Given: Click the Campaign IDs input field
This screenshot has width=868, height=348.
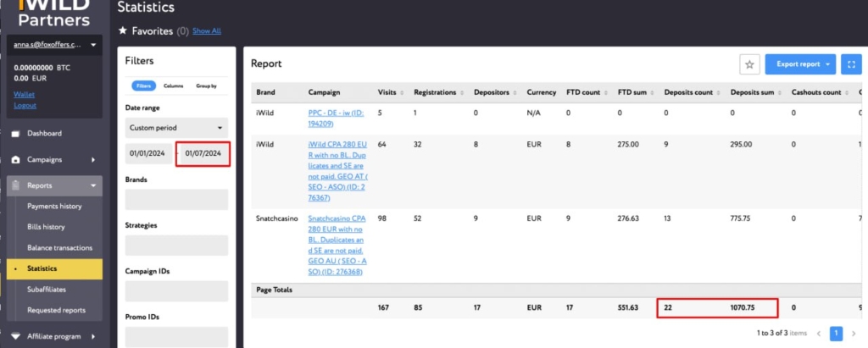Looking at the screenshot, I should click(176, 291).
